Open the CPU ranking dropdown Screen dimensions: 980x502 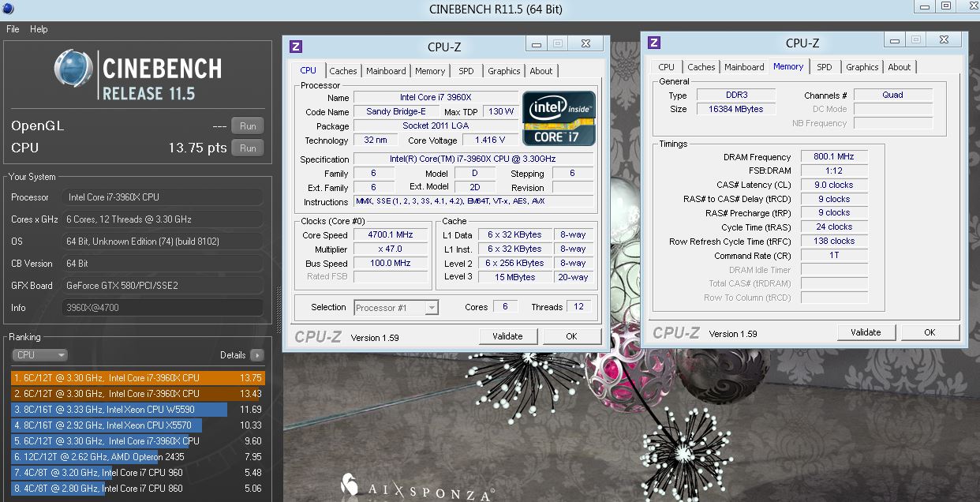[x=39, y=355]
